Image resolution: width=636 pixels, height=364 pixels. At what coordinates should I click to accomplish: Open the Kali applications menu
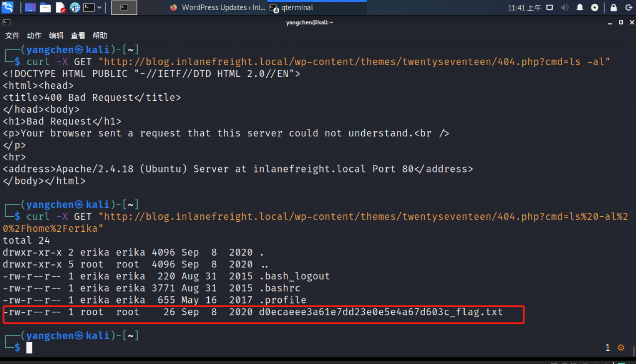7,7
